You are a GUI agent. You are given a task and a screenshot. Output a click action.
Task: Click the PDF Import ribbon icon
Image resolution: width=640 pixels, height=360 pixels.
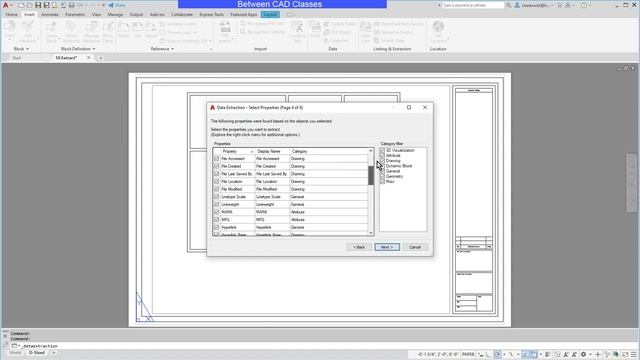click(225, 31)
